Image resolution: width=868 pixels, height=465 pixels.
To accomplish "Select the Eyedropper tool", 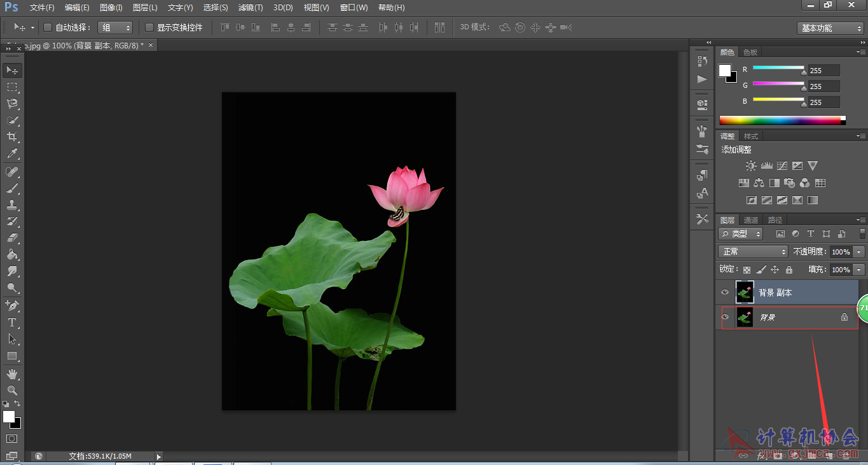I will pyautogui.click(x=12, y=153).
